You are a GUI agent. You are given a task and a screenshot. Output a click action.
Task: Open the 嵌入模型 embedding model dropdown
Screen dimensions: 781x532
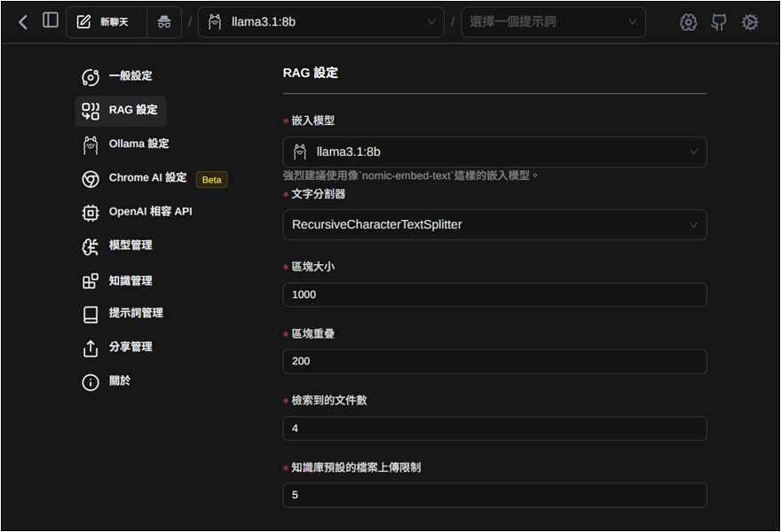pyautogui.click(x=494, y=152)
